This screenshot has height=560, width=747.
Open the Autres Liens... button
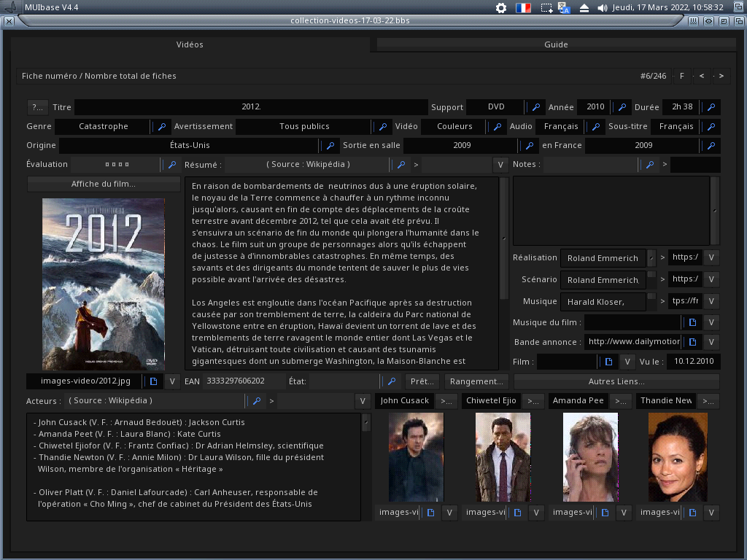click(616, 381)
